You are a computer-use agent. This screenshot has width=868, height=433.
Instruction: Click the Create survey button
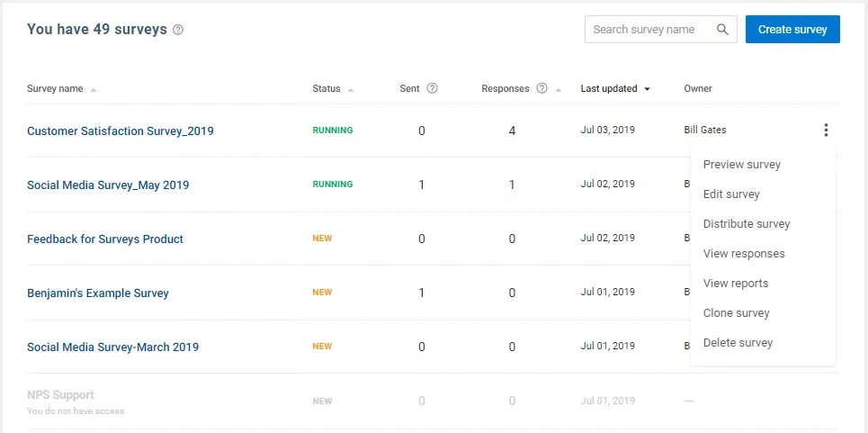(x=792, y=30)
